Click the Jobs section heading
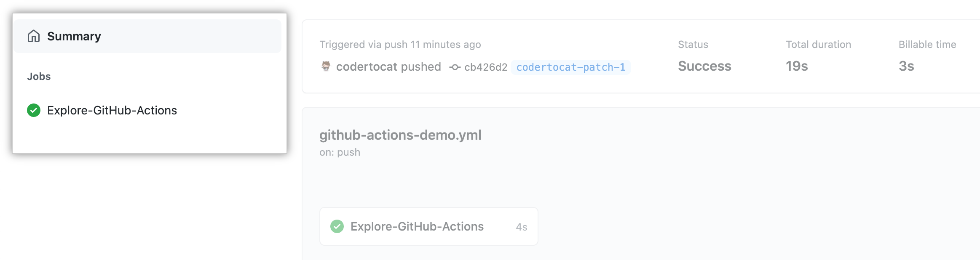The height and width of the screenshot is (260, 980). pyautogui.click(x=39, y=77)
